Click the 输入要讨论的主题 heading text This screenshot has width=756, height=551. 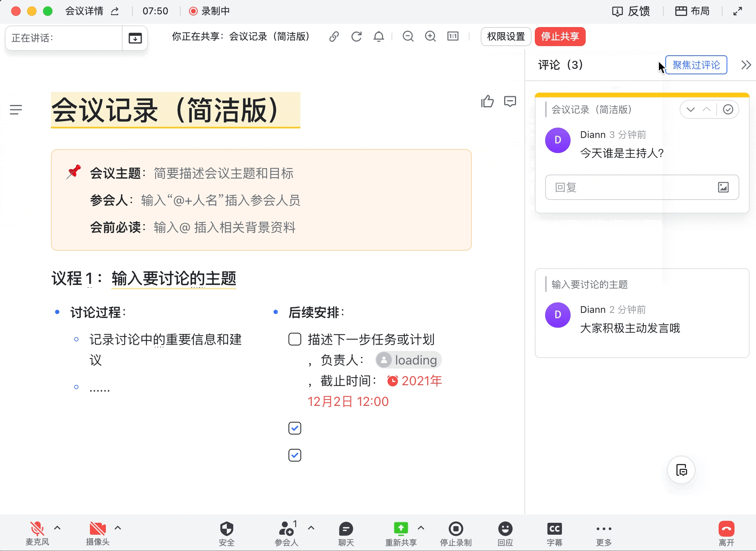[x=174, y=278]
